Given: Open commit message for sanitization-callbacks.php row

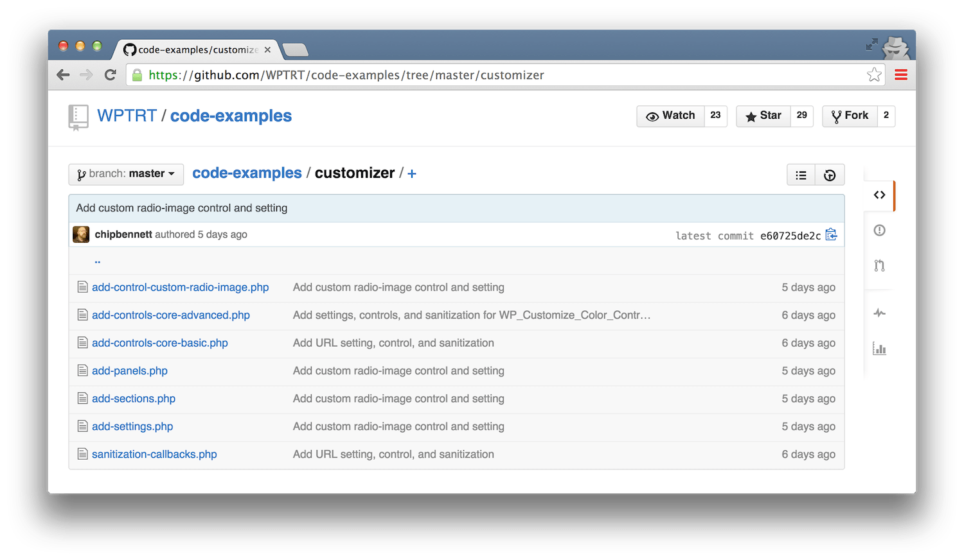Looking at the screenshot, I should pos(393,454).
